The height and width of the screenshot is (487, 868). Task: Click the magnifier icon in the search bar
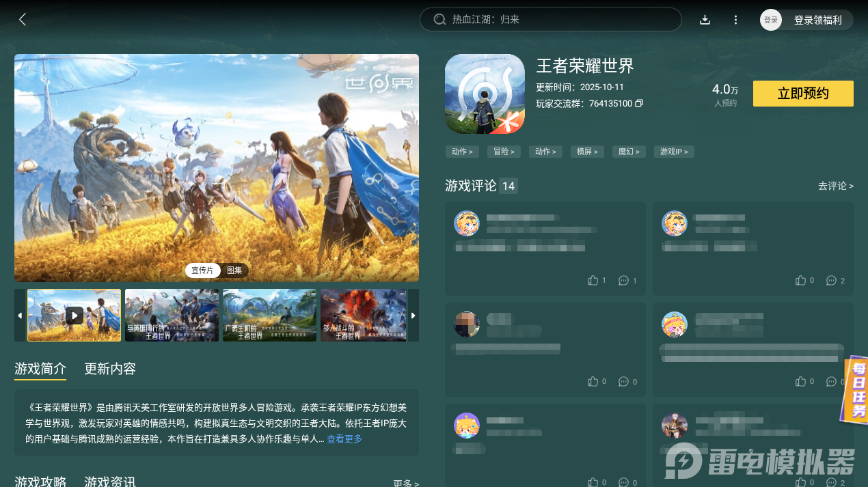(439, 19)
